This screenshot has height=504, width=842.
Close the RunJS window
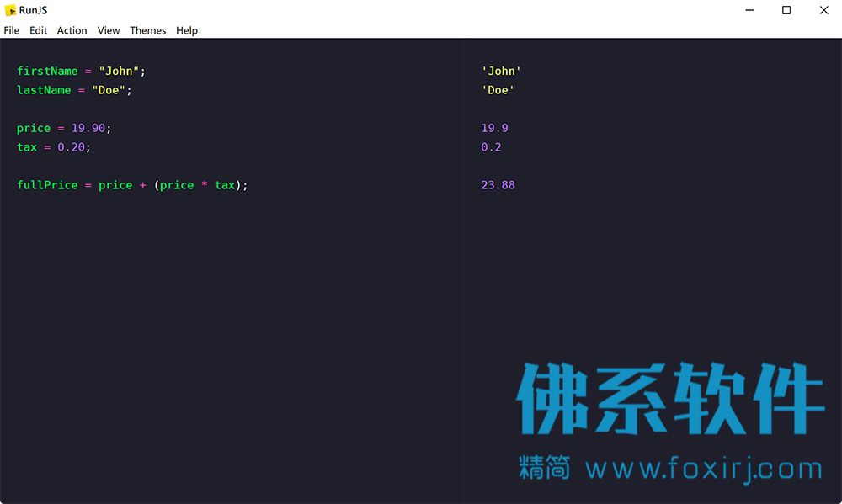click(x=823, y=10)
